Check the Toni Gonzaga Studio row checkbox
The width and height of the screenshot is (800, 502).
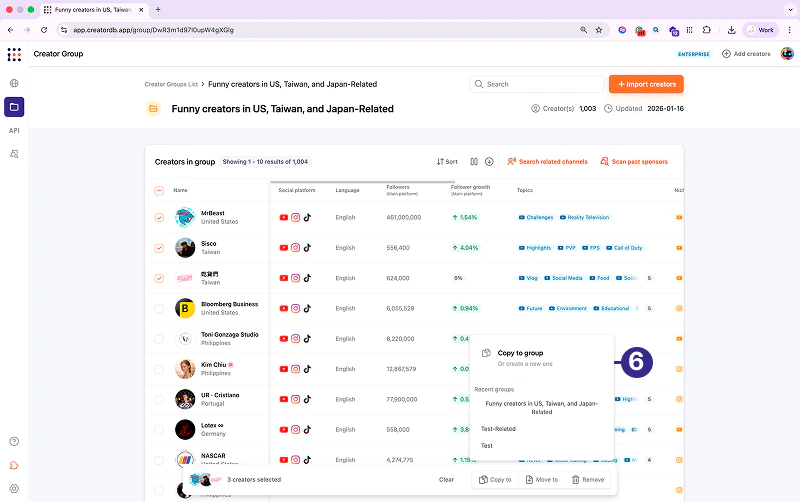pyautogui.click(x=159, y=339)
